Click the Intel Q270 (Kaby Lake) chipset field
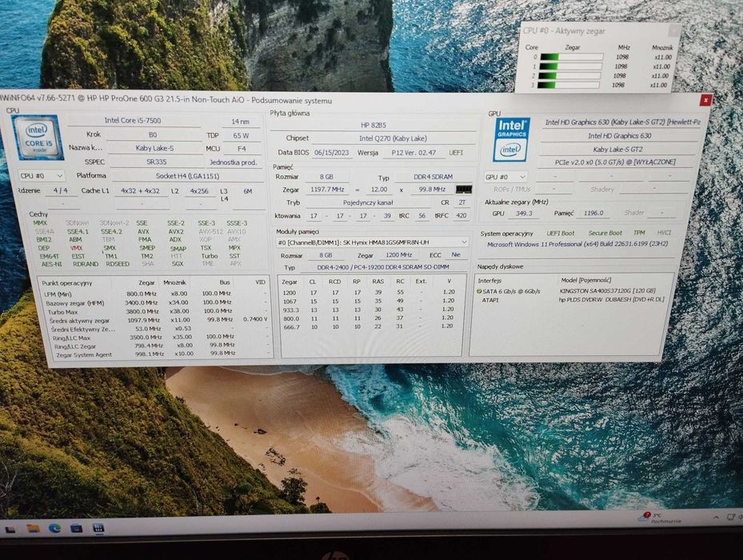The height and width of the screenshot is (560, 743). pos(393,138)
